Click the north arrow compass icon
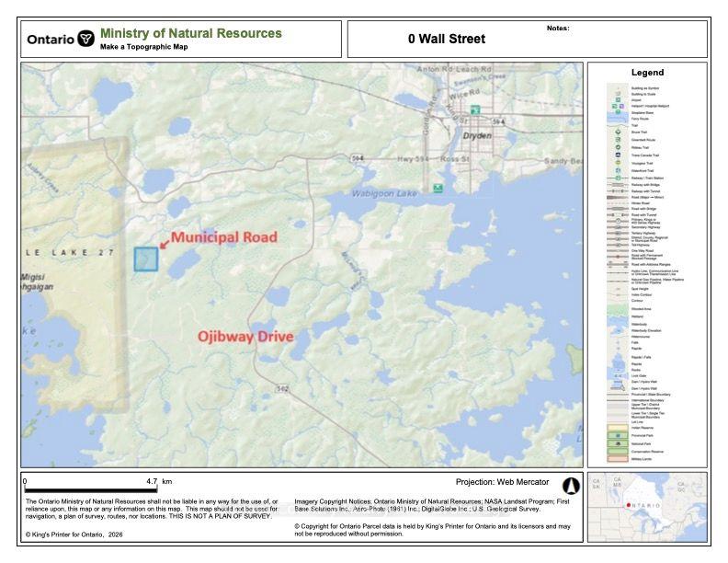This screenshot has width=728, height=563. [x=571, y=486]
